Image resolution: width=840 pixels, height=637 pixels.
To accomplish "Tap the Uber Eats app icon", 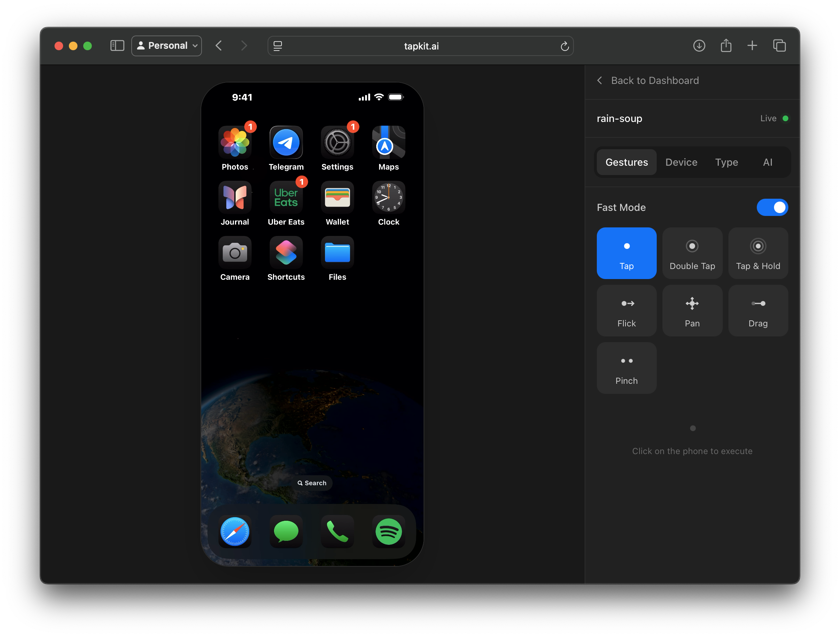I will pyautogui.click(x=286, y=198).
